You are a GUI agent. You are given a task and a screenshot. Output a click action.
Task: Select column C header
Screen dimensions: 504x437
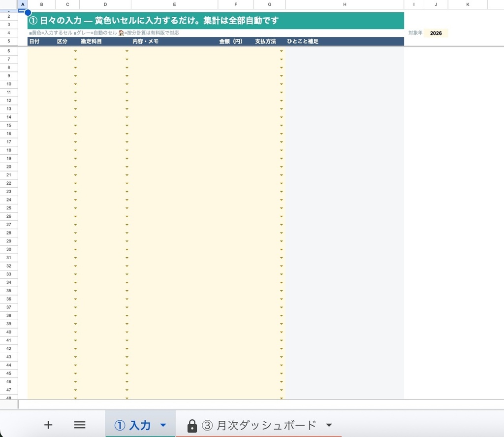(x=67, y=4)
